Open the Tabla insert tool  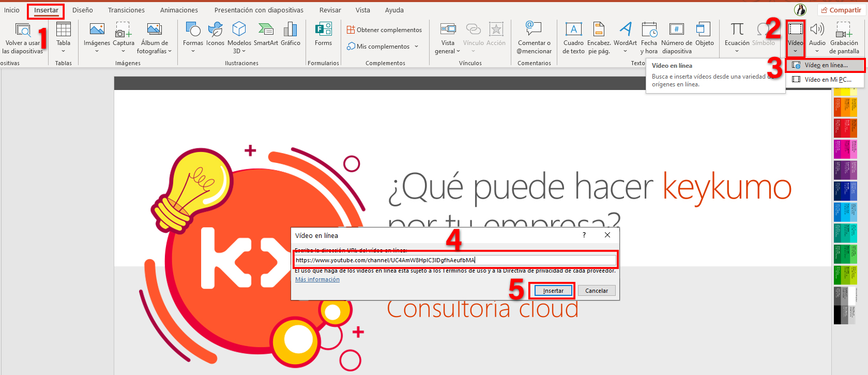pos(64,37)
